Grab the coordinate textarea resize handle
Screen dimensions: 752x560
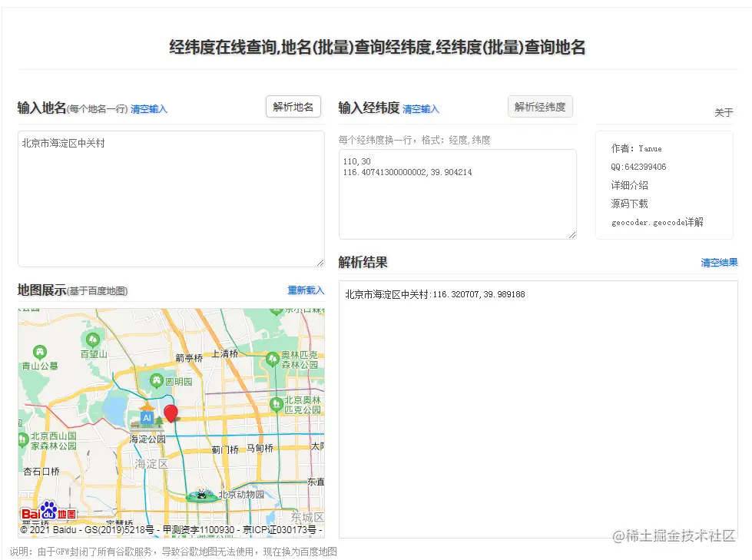pos(572,234)
